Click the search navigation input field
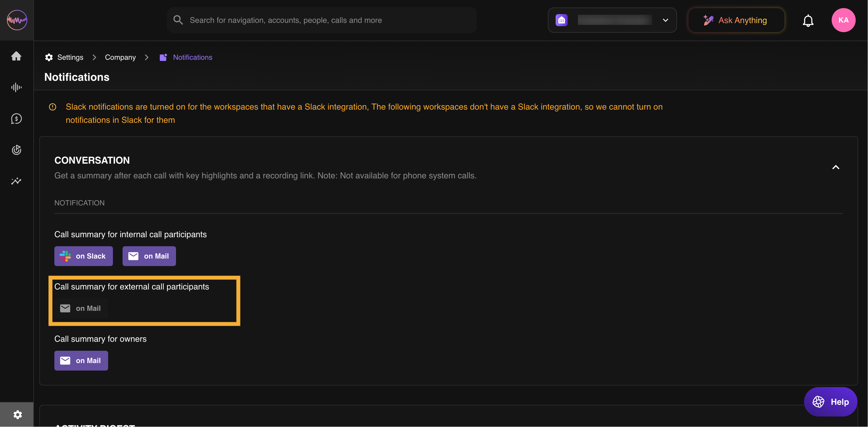Viewport: 868px width, 427px height. (x=322, y=20)
